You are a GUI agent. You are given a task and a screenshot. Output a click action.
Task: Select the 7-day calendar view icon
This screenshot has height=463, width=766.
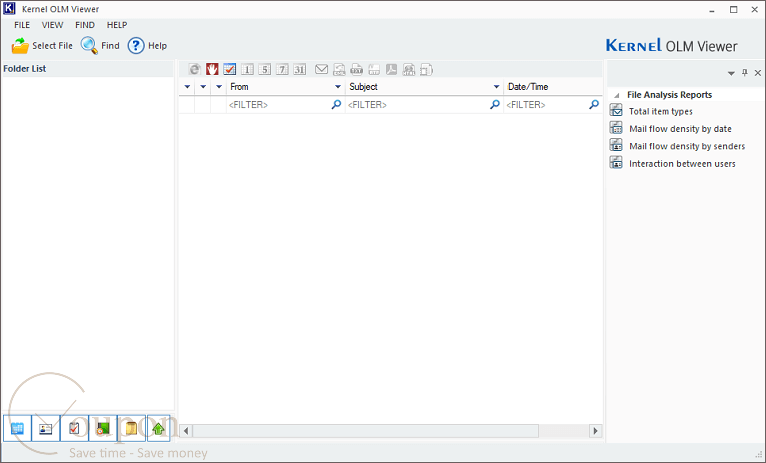(x=282, y=69)
